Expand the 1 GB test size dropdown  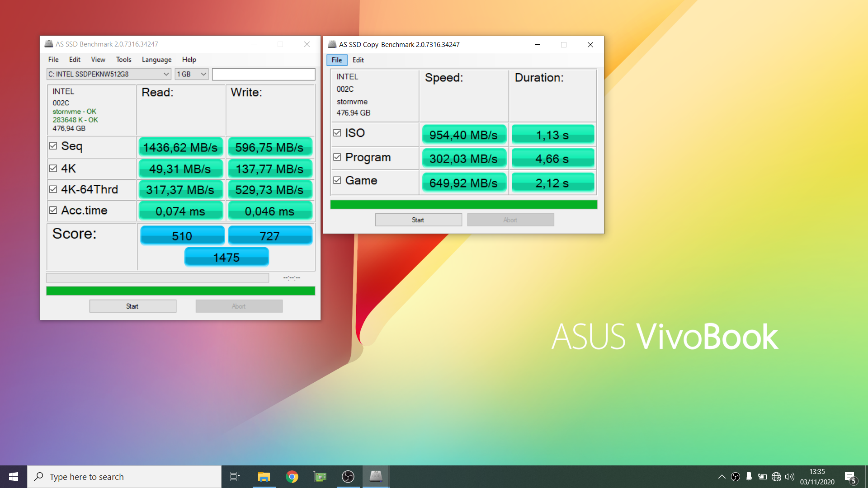pos(191,74)
